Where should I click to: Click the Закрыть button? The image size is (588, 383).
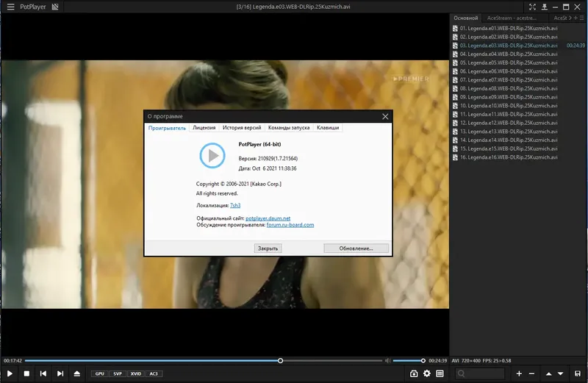pyautogui.click(x=268, y=248)
